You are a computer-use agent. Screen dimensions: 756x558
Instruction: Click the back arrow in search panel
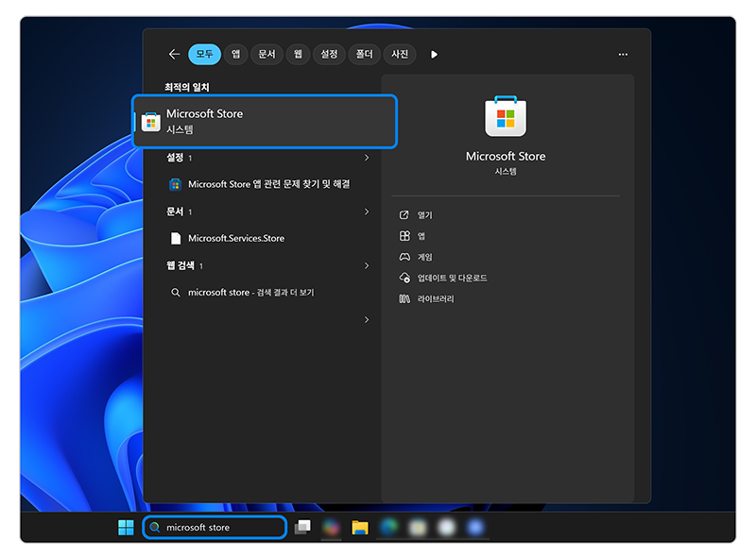174,54
